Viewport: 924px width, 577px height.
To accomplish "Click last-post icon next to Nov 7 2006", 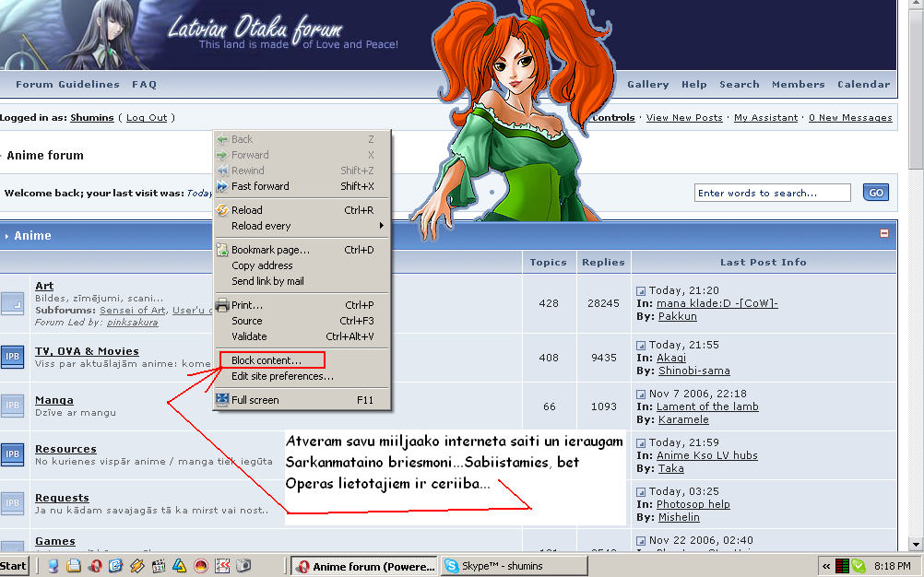I will point(641,394).
